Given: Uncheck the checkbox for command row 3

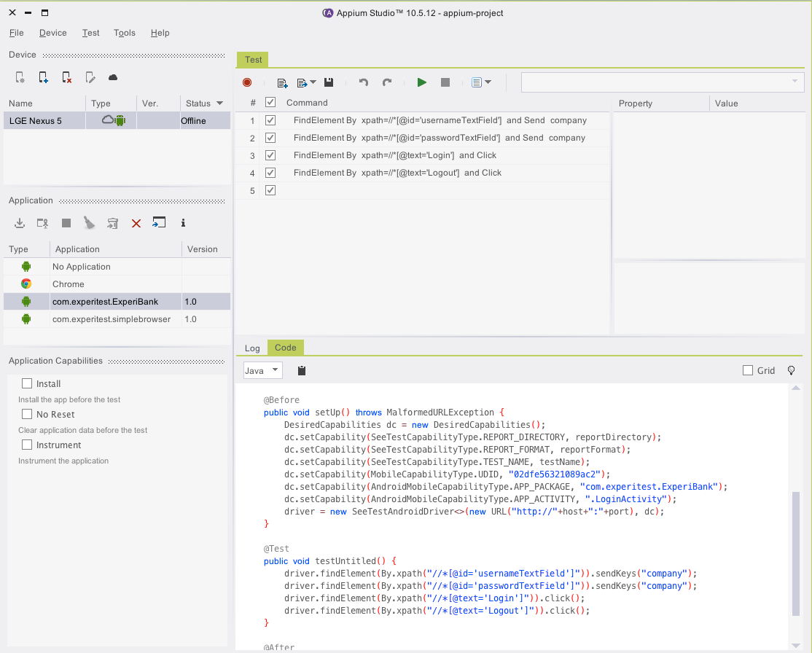Looking at the screenshot, I should (270, 155).
